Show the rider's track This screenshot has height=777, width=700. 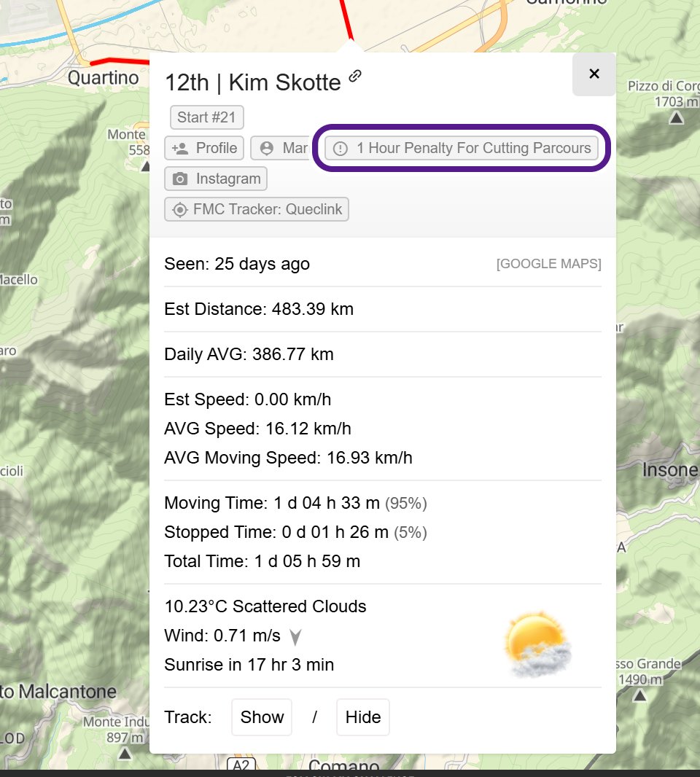[262, 717]
